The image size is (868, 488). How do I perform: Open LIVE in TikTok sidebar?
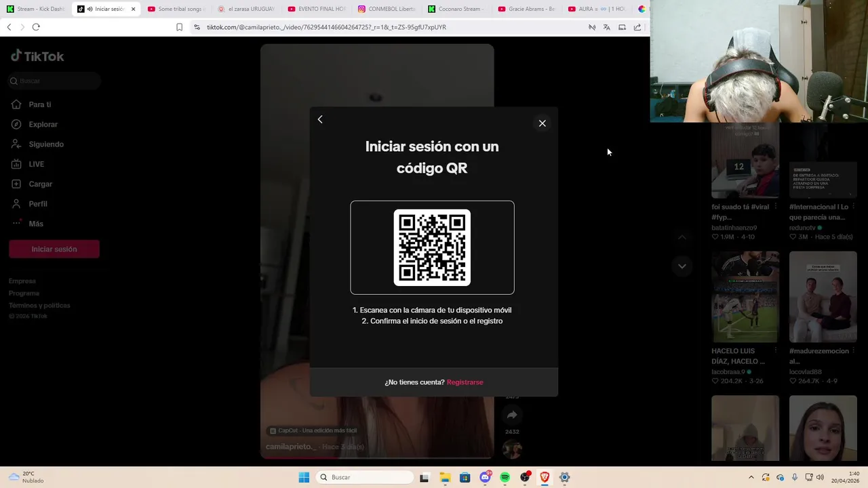click(x=36, y=164)
